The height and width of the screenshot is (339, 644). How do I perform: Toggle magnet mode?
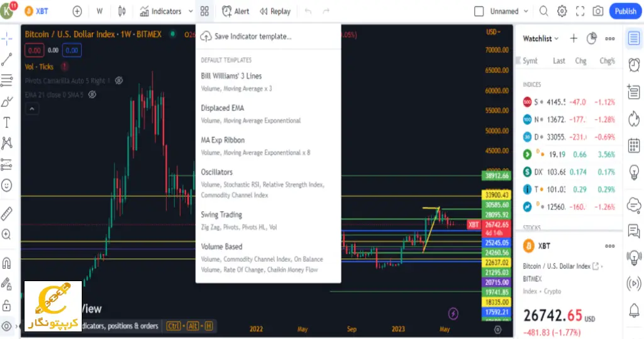pos(6,262)
